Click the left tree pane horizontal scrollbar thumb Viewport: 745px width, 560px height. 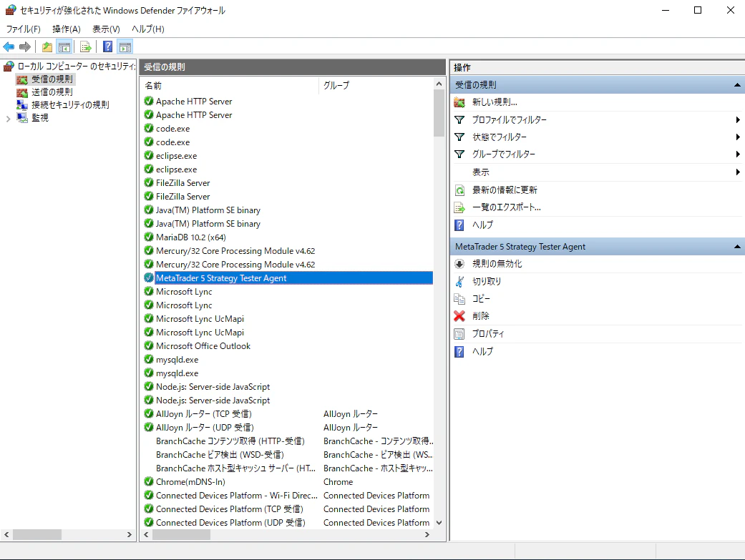tap(37, 534)
